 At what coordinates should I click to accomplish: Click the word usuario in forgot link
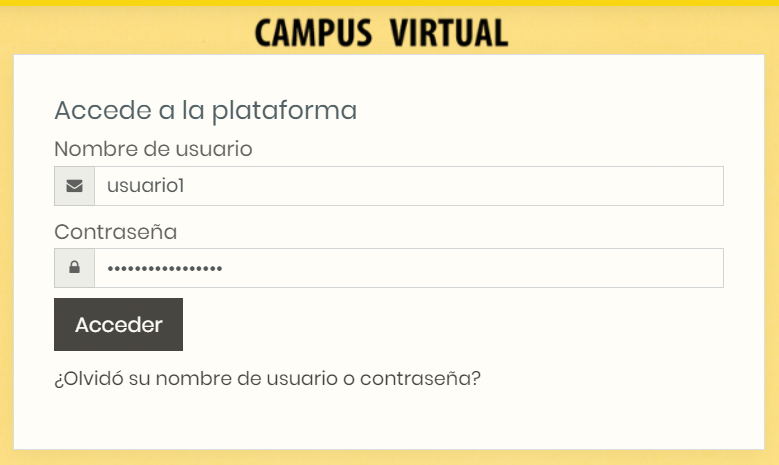pos(302,379)
